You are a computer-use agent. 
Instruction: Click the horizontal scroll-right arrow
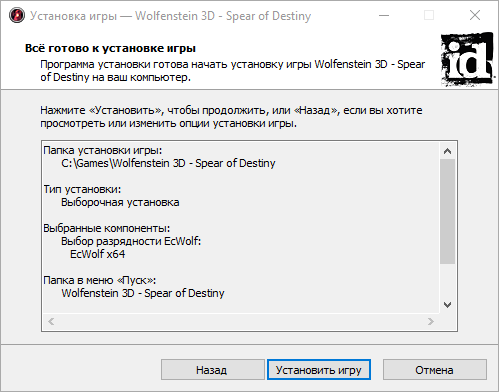click(x=431, y=321)
